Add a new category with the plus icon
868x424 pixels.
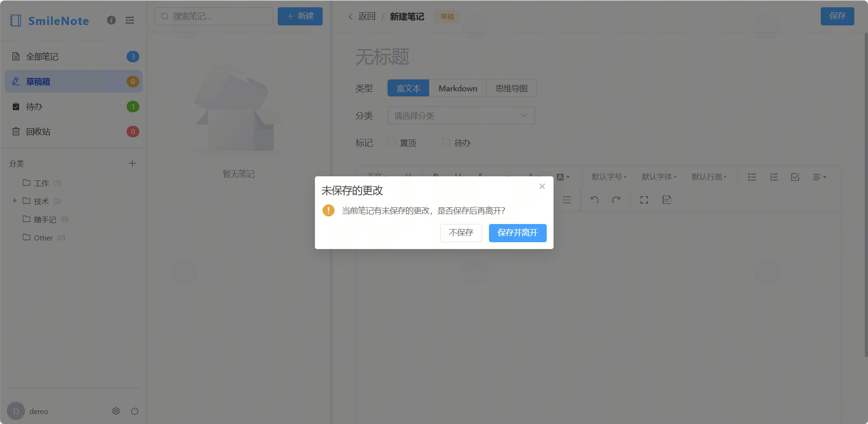(132, 163)
